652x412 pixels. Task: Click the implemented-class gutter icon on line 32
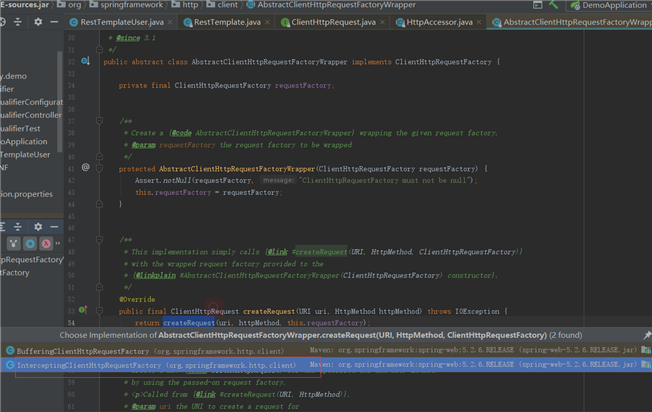point(85,61)
